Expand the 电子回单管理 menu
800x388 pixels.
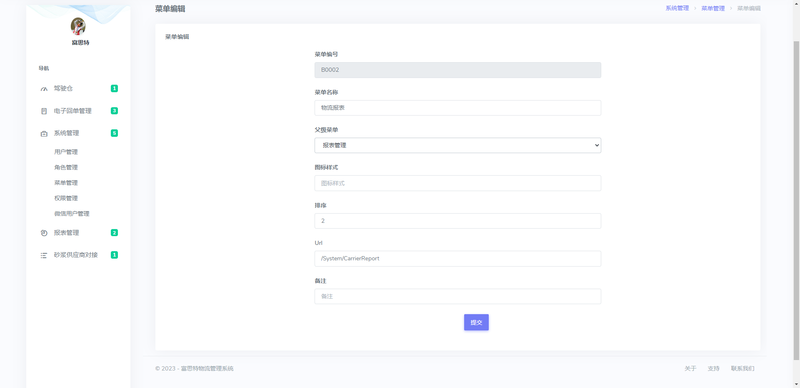pos(79,111)
